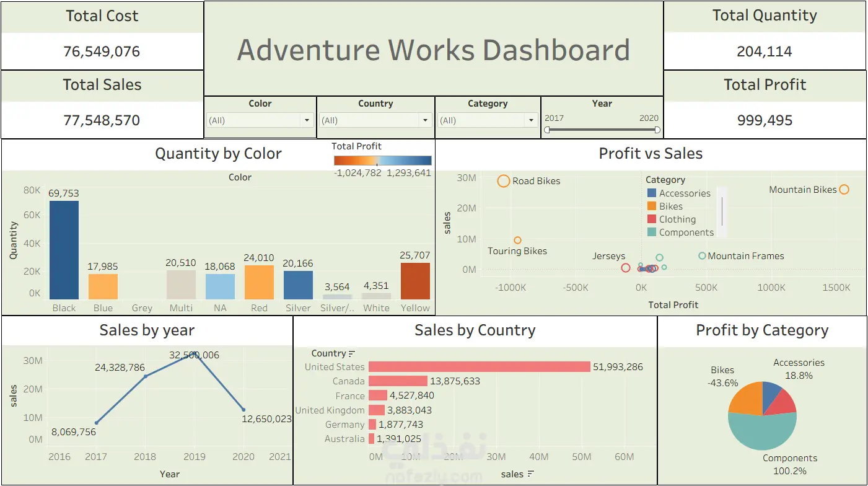Click the Category legend scrollbar
Screen dimensions: 868x486
pos(722,211)
